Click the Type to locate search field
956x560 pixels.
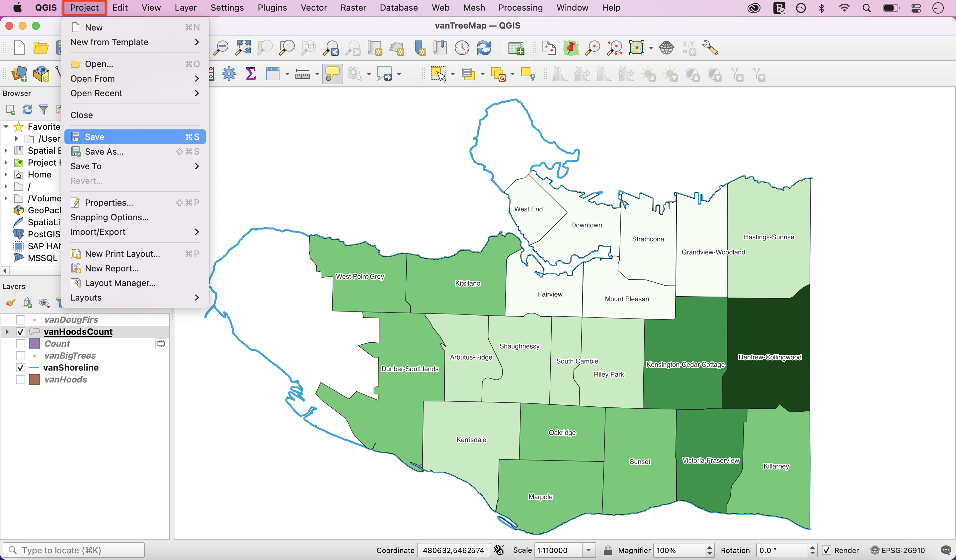pos(74,550)
